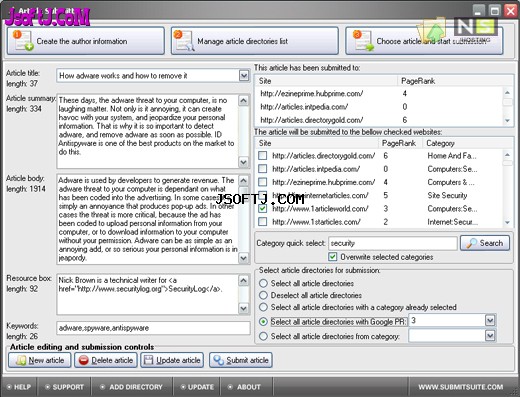Open ADD DIRECTORY in the bottom bar

pyautogui.click(x=132, y=387)
